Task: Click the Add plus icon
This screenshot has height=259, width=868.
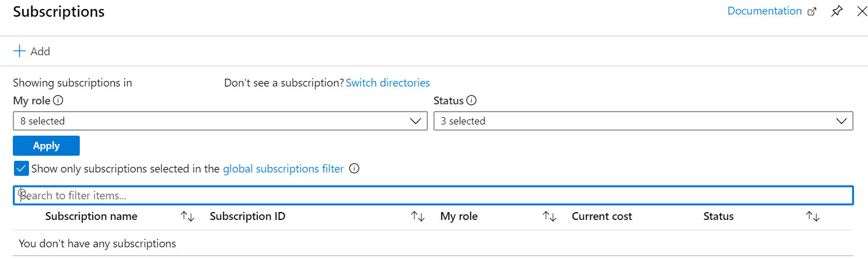Action: pyautogui.click(x=20, y=51)
